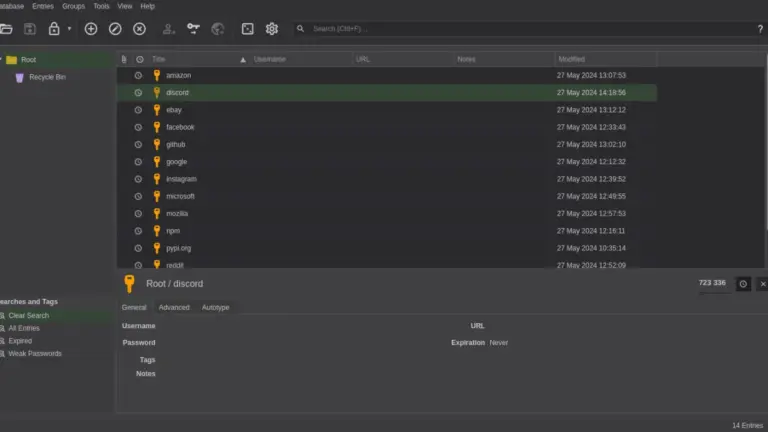Sort by TOTP clock column header
The width and height of the screenshot is (768, 432).
coord(140,59)
